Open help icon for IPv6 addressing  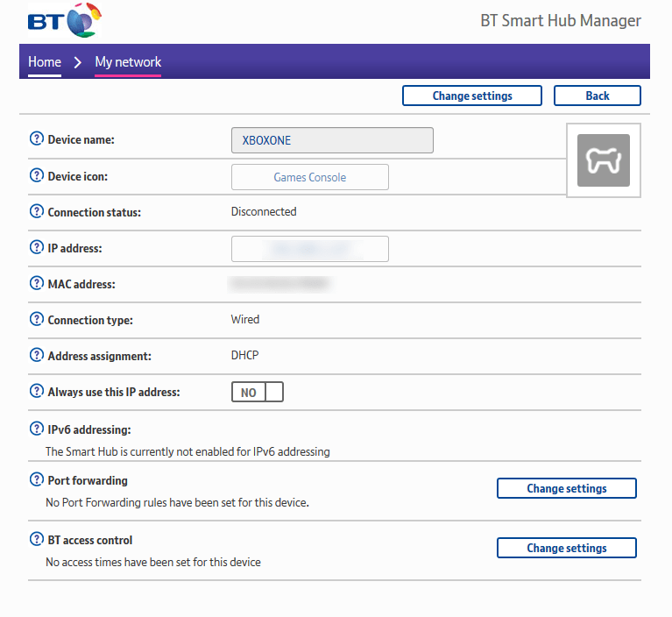[x=37, y=429]
